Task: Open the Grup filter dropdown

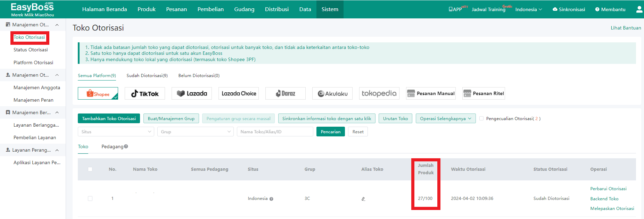Action: [x=195, y=132]
